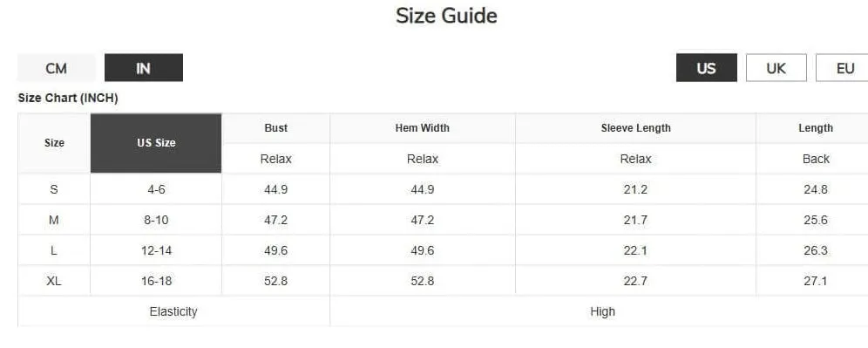Click the Size Guide heading

pyautogui.click(x=446, y=16)
